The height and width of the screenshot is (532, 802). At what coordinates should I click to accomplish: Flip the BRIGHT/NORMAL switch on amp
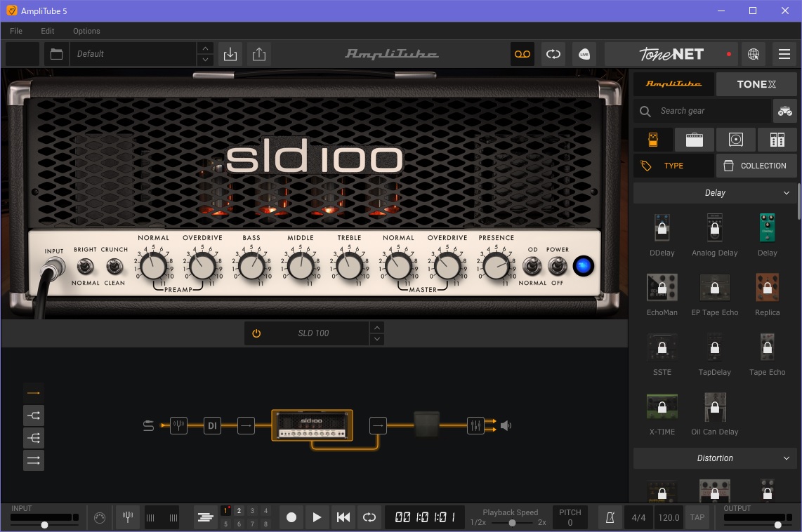pos(86,266)
